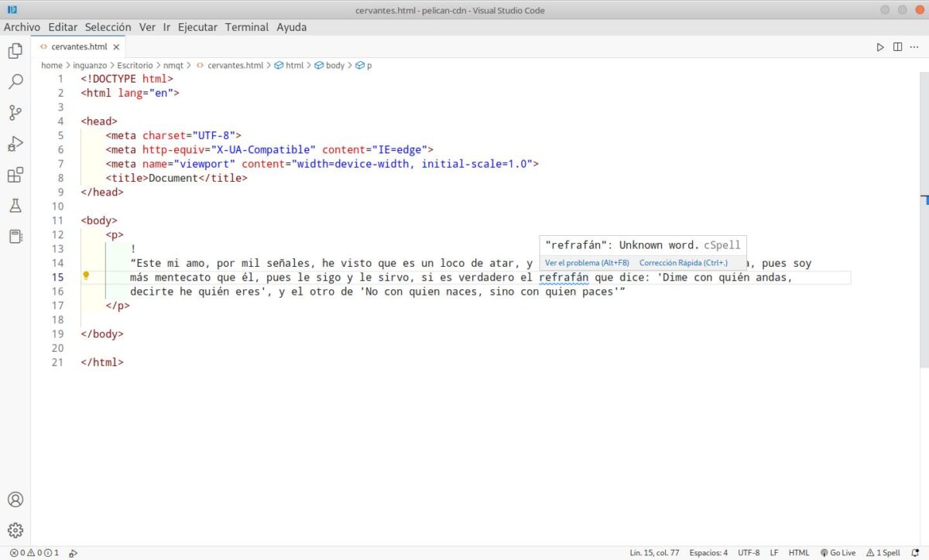This screenshot has height=560, width=929.
Task: Open the Source Control view
Action: (15, 113)
